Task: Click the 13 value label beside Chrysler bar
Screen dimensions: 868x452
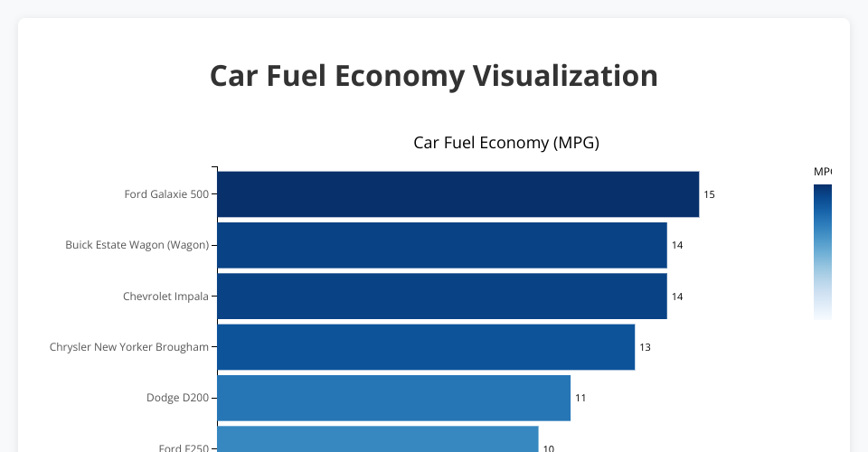Action: (645, 347)
